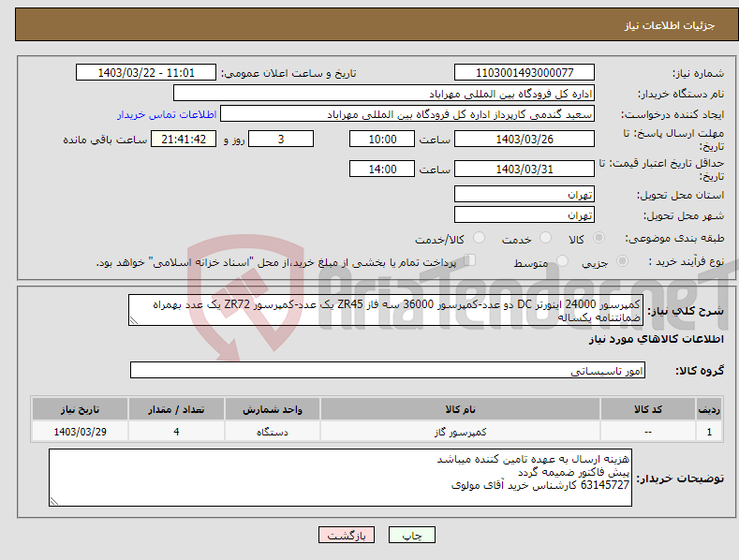Click the ردیف column header
Screen dimensions: 739x560
click(x=709, y=409)
